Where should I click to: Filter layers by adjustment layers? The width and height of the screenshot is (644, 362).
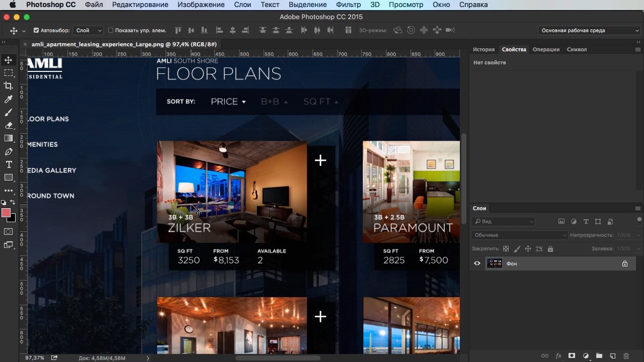click(574, 221)
